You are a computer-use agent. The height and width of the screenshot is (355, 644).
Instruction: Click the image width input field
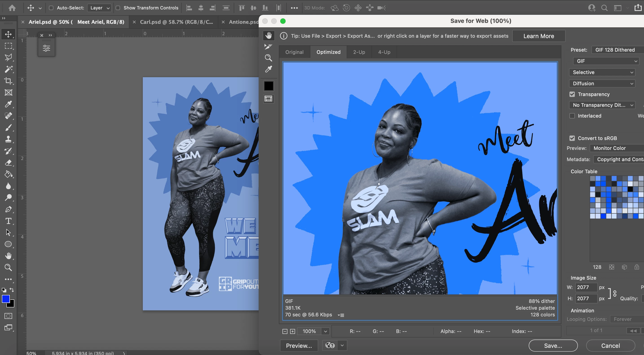click(x=586, y=287)
